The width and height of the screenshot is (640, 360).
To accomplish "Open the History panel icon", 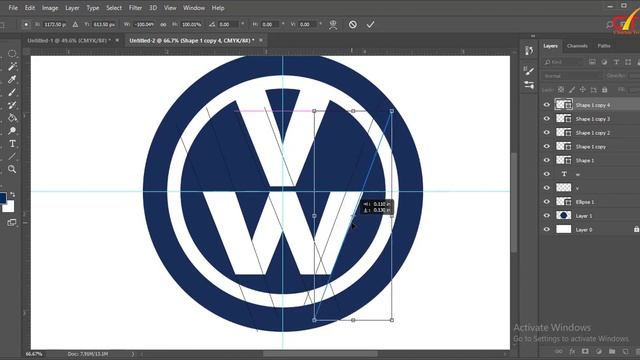I will (529, 51).
